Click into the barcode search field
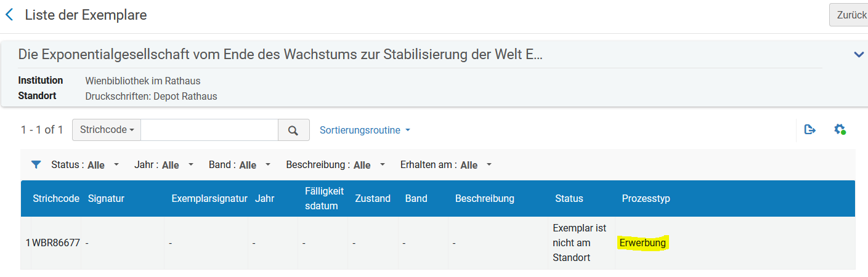This screenshot has height=277, width=868. (x=209, y=130)
